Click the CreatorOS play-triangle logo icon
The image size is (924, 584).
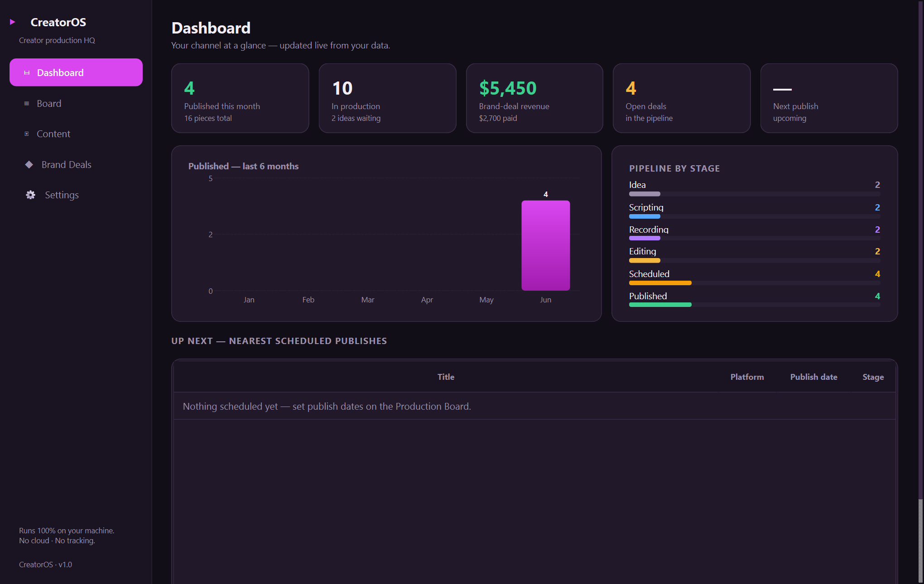[x=13, y=22]
